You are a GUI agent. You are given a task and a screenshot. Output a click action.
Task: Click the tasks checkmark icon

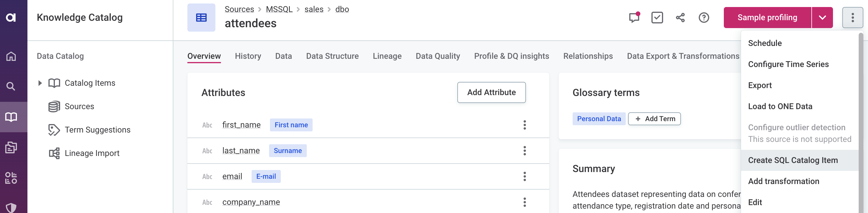coord(657,18)
